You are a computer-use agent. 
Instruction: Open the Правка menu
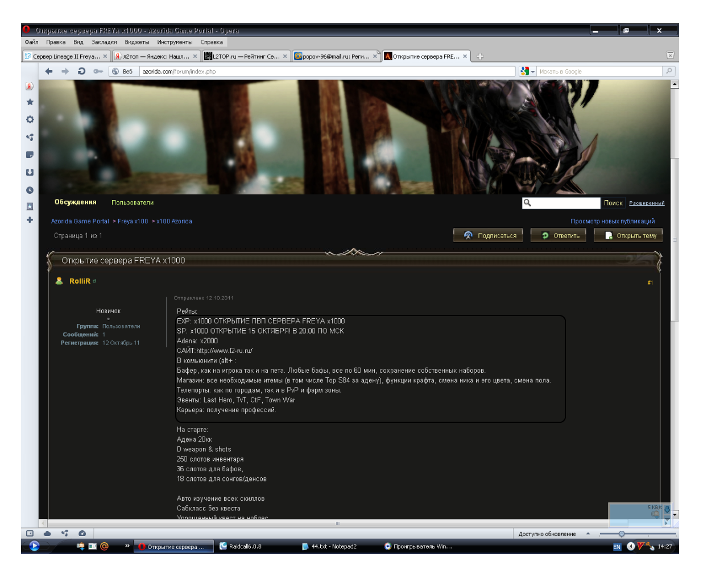tap(56, 42)
